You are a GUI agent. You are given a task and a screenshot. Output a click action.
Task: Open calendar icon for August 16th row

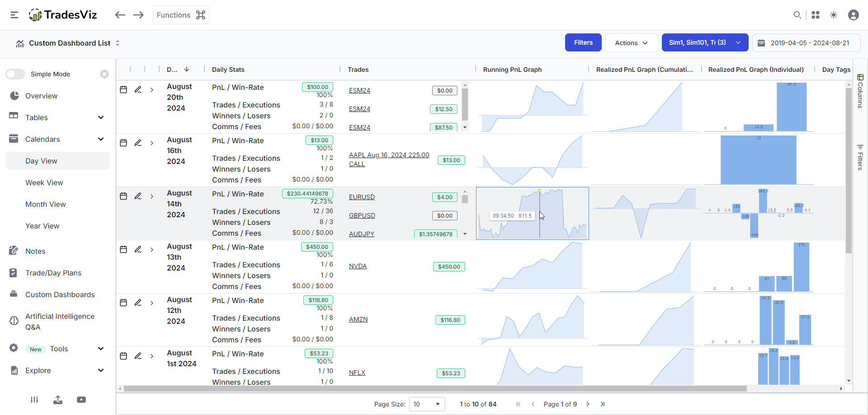pos(123,143)
